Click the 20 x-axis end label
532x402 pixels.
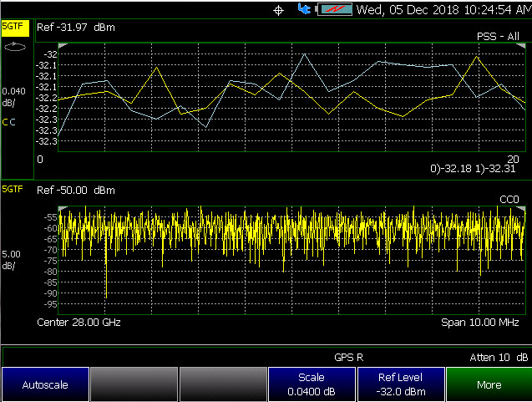coord(513,160)
